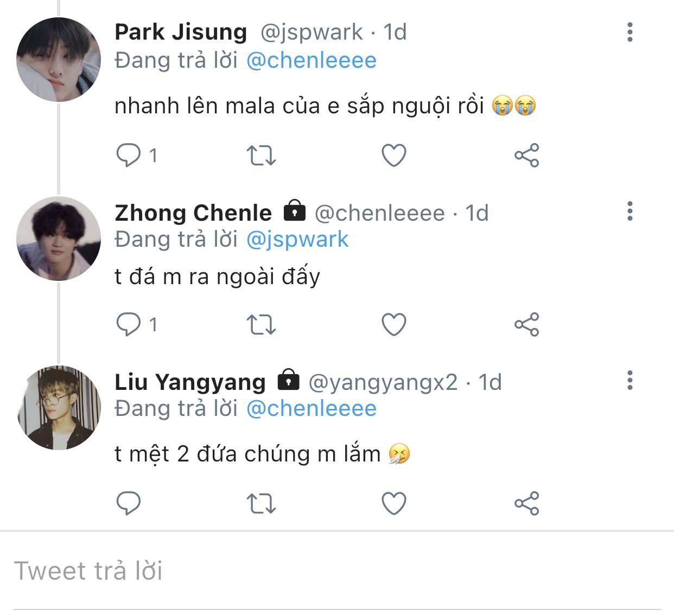This screenshot has width=674, height=616.
Task: Share Liu Yangyang's tweet
Action: coord(526,503)
